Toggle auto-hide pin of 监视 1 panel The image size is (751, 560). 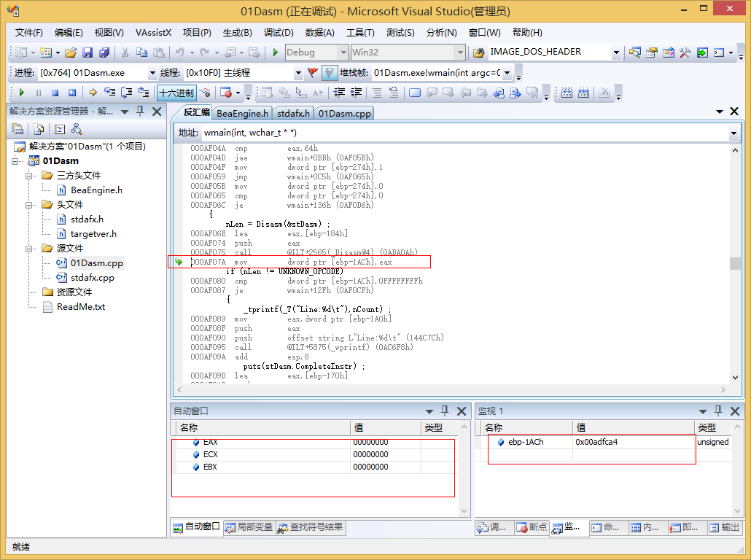(718, 411)
